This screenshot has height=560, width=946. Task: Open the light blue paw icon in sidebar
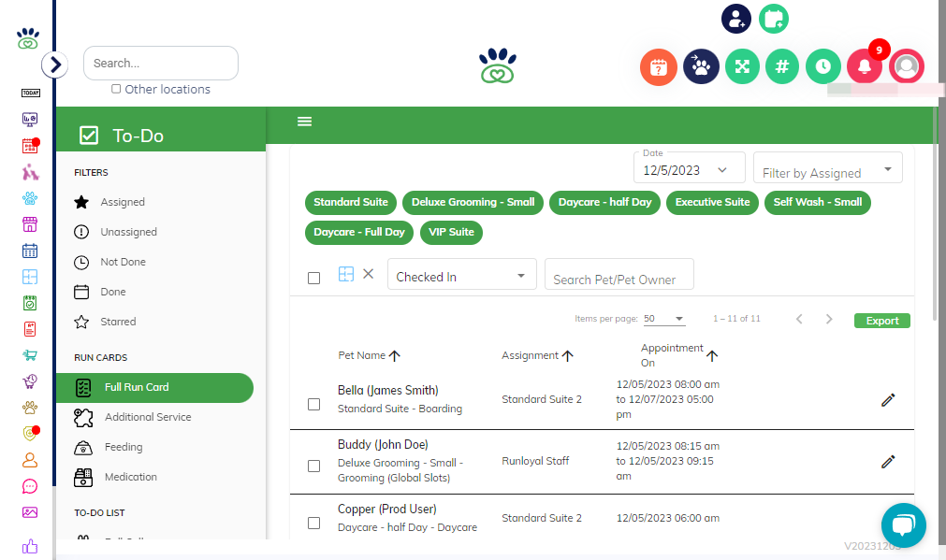pyautogui.click(x=30, y=197)
